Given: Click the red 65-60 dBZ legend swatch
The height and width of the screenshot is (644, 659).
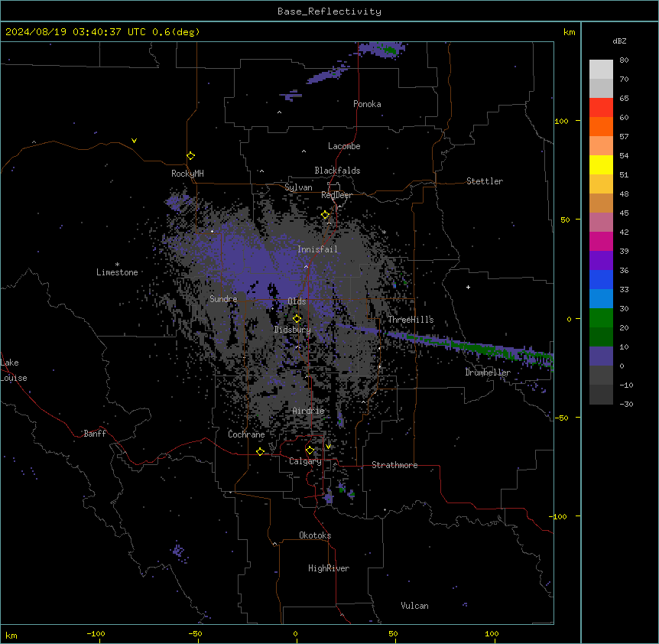Looking at the screenshot, I should 601,108.
